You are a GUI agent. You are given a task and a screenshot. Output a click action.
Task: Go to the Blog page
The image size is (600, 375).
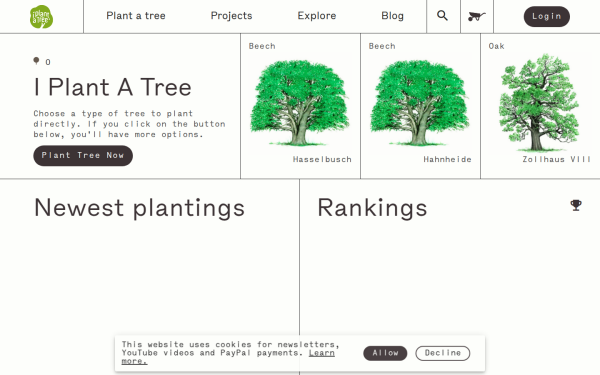click(x=392, y=16)
